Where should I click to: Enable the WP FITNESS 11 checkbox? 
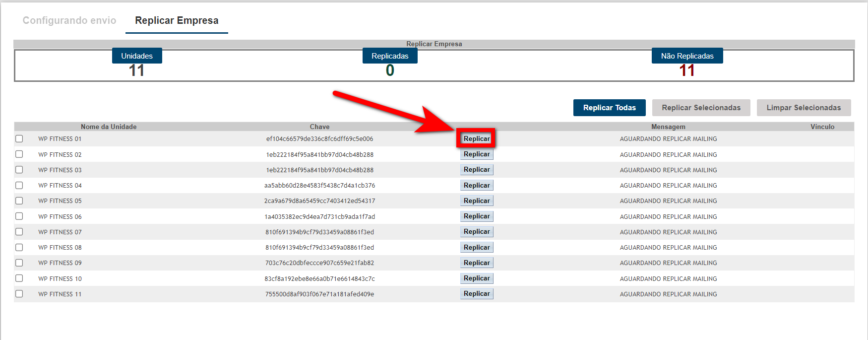[x=19, y=294]
